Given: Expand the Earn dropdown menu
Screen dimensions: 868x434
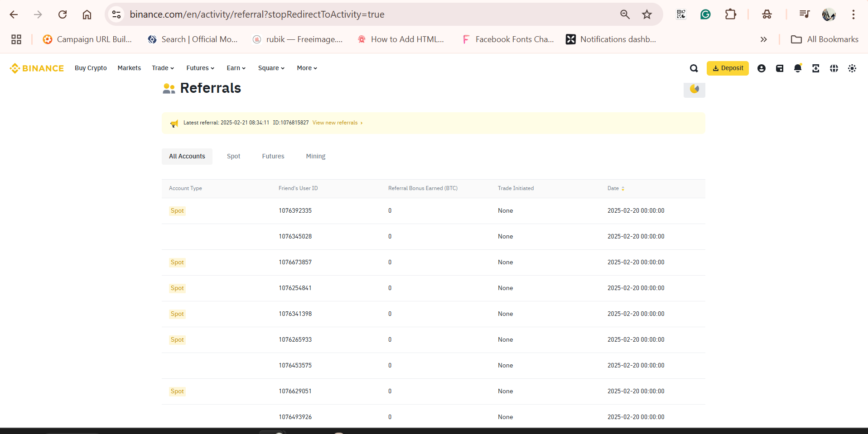Looking at the screenshot, I should point(236,68).
